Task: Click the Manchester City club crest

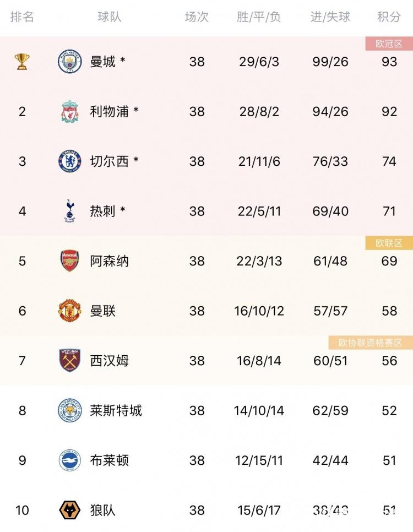Action: point(69,62)
